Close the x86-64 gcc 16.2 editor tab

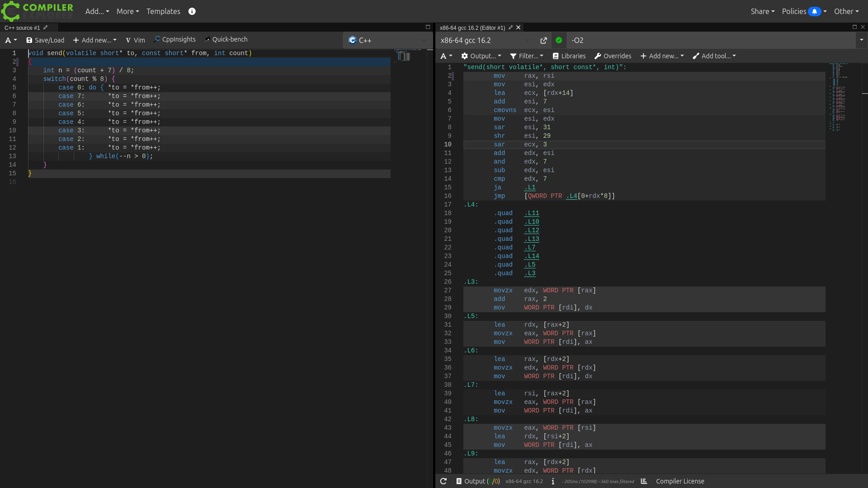tap(519, 28)
